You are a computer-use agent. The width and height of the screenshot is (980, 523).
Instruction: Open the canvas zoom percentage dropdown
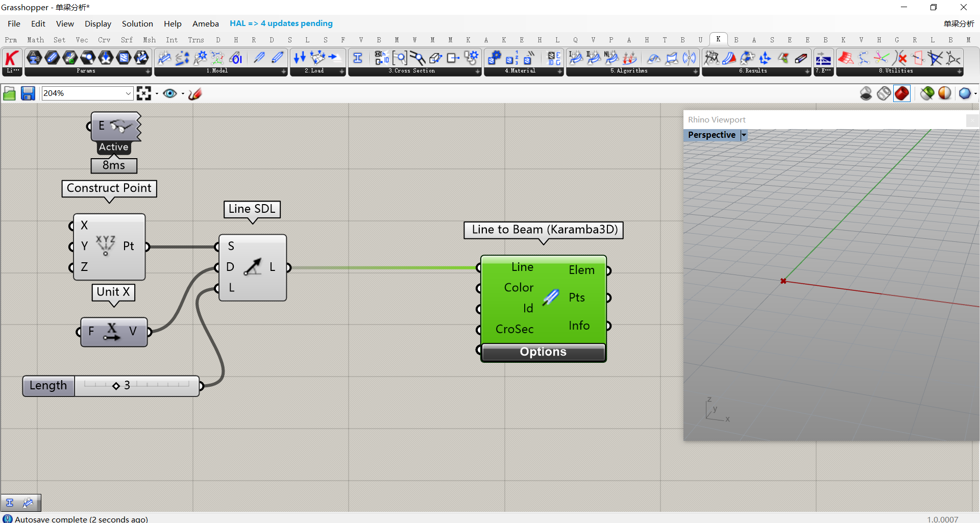(128, 93)
